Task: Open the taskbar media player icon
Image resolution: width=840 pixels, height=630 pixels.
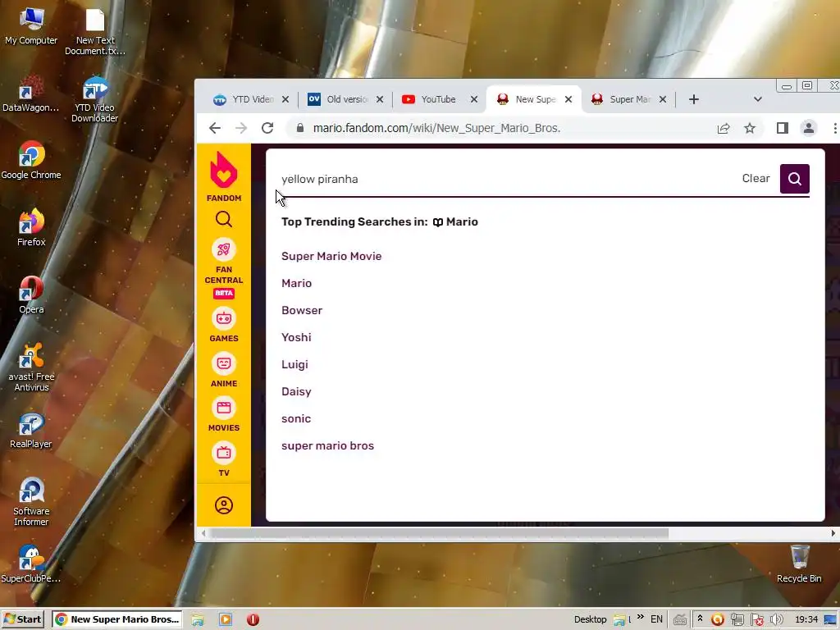Action: [226, 619]
